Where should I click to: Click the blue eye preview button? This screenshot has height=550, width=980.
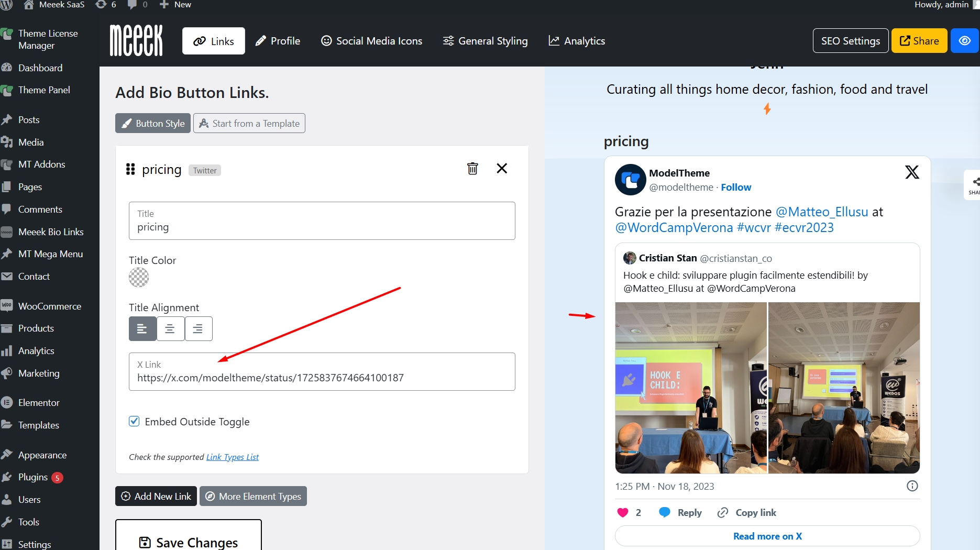tap(964, 41)
